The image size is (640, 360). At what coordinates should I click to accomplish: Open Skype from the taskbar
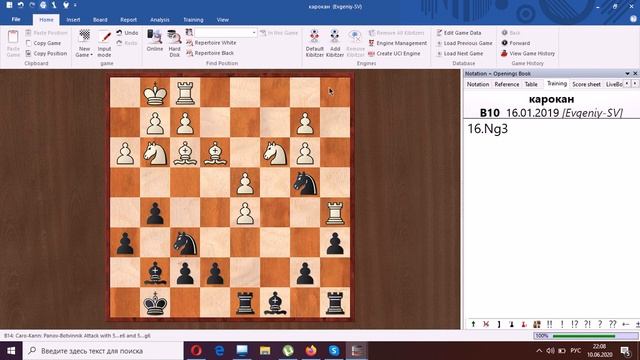(x=334, y=351)
